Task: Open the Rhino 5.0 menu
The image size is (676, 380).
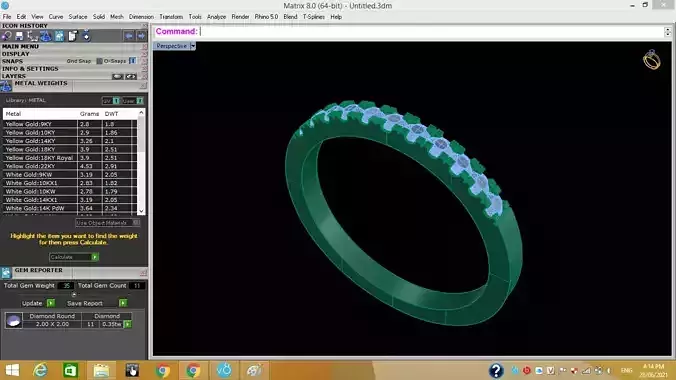Action: point(266,17)
